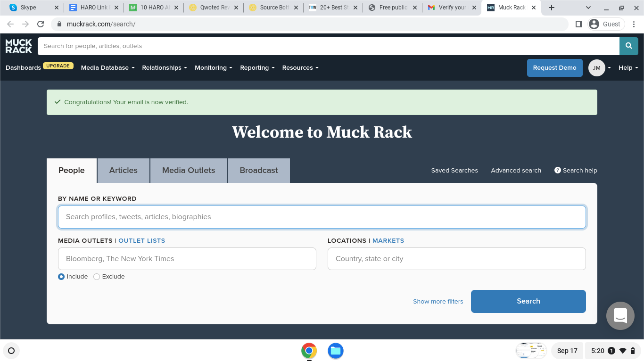The width and height of the screenshot is (644, 362).
Task: Expand the Relationships menu
Action: click(x=165, y=68)
